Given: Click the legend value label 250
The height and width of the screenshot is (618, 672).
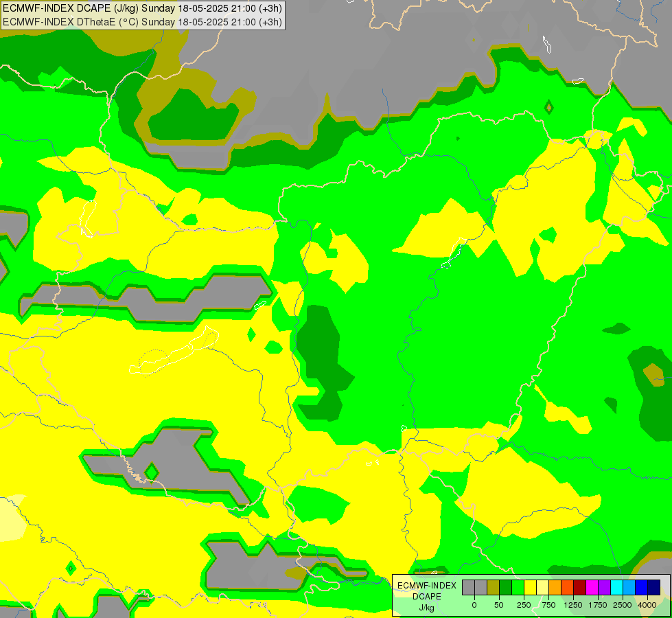Looking at the screenshot, I should click(524, 605).
